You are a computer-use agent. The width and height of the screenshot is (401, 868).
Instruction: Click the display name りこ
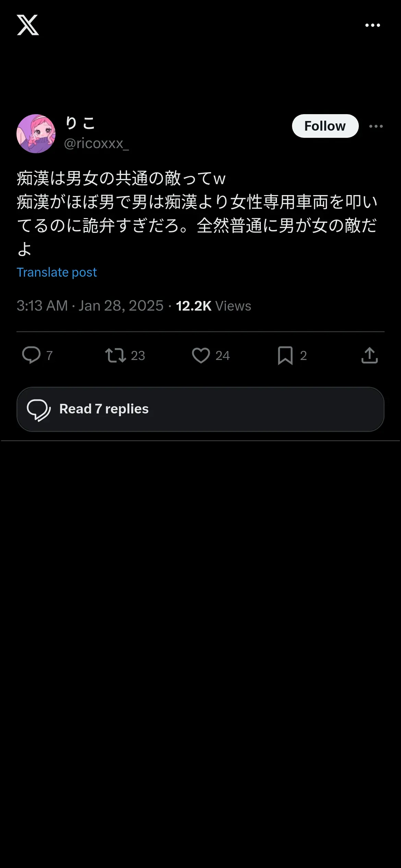coord(80,123)
